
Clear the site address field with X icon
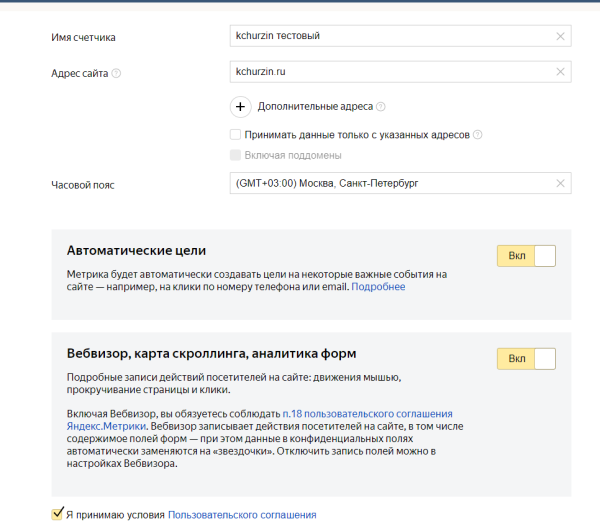pyautogui.click(x=560, y=73)
